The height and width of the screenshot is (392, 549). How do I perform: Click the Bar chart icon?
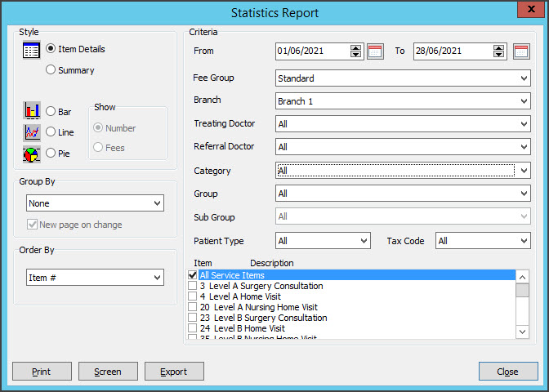click(32, 110)
